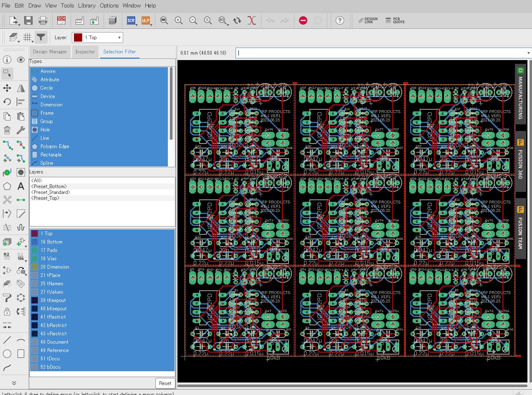Viewport: 532px width, 395px height.
Task: Toggle the 21 tPlace layer selection
Action: 50,275
